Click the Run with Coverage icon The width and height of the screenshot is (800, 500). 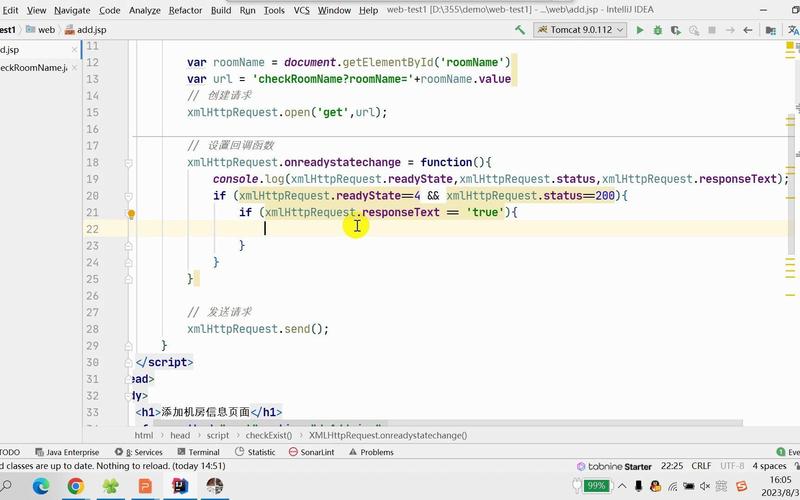676,30
